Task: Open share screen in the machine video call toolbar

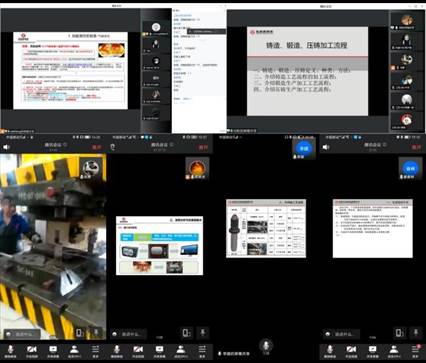Action: click(53, 351)
